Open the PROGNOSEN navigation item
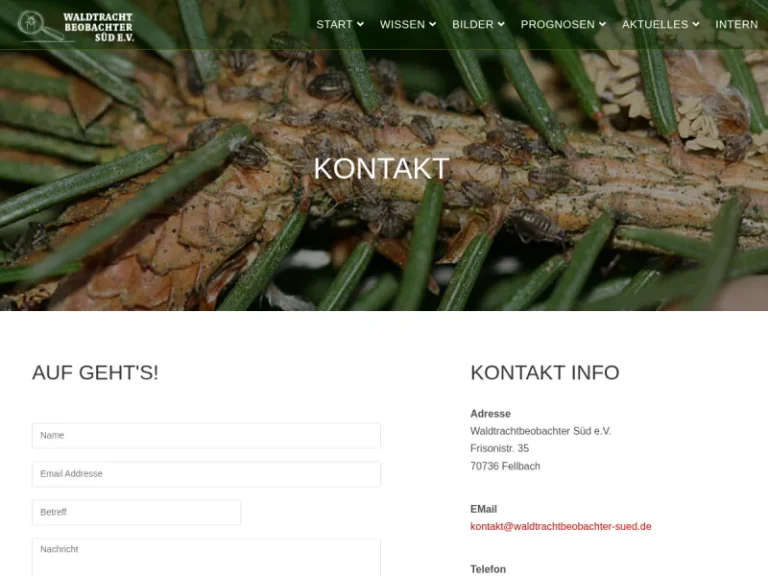Viewport: 768px width, 576px height. (558, 24)
